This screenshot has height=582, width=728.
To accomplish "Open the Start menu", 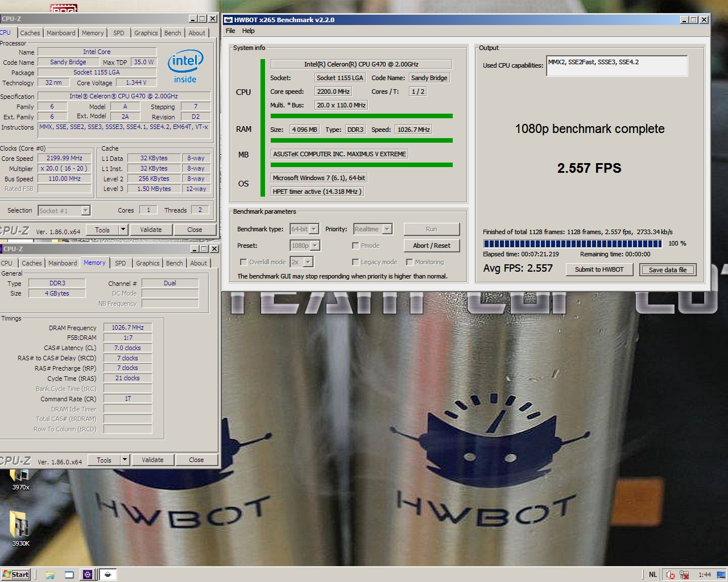I will pyautogui.click(x=15, y=575).
